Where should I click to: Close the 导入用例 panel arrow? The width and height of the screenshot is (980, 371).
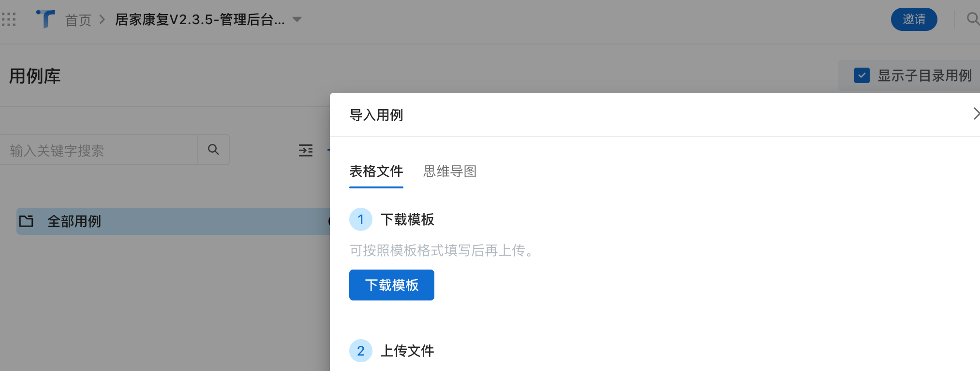tap(976, 114)
